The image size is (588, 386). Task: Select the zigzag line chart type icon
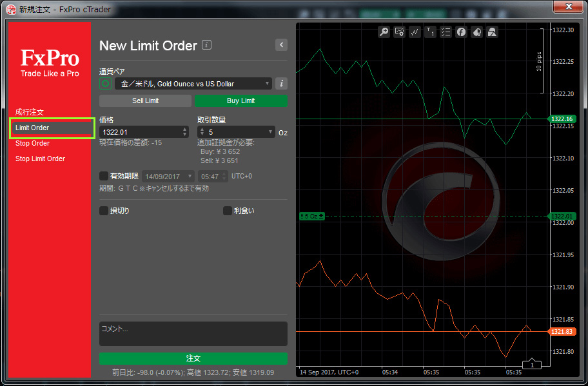click(x=415, y=32)
